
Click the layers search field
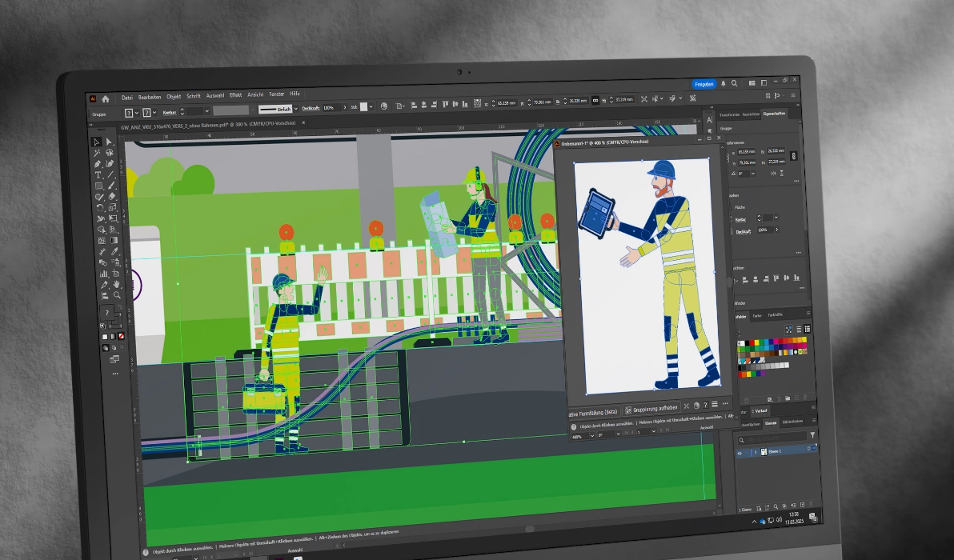tap(772, 438)
